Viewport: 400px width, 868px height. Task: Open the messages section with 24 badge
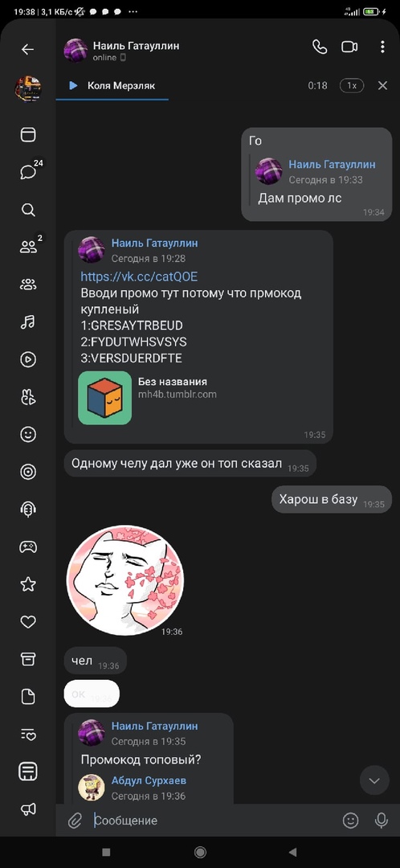click(28, 172)
